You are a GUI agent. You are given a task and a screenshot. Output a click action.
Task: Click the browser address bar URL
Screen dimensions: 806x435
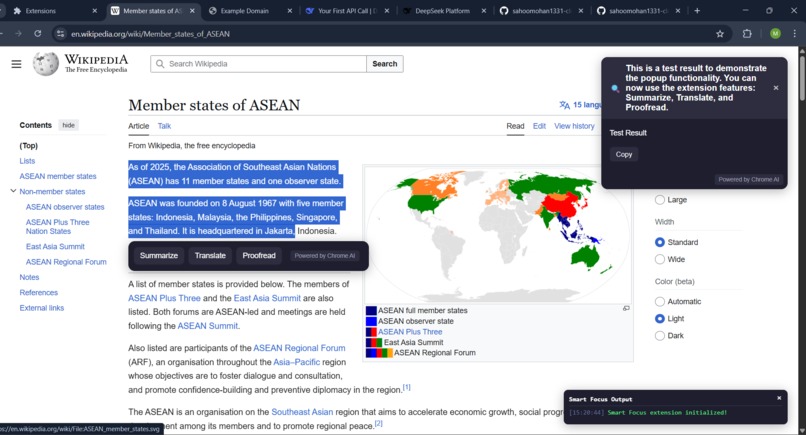[150, 34]
